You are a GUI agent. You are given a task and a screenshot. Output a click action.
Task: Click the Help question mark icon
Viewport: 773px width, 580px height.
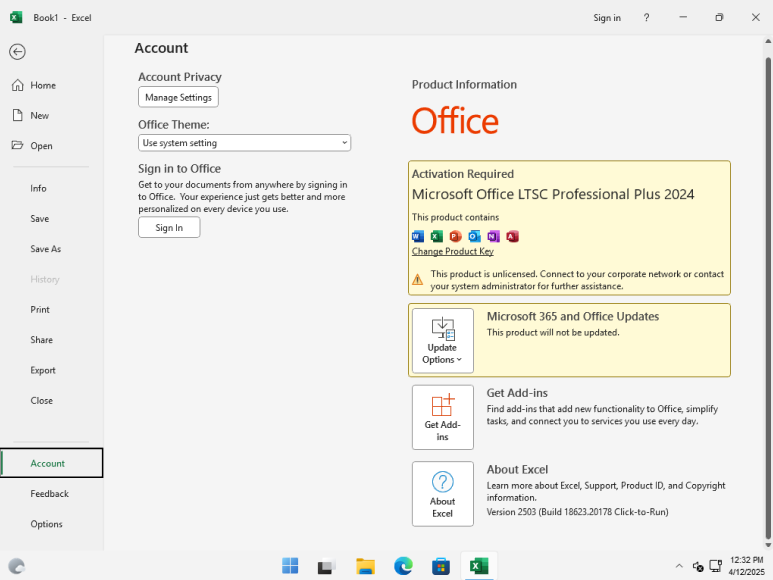pos(646,18)
